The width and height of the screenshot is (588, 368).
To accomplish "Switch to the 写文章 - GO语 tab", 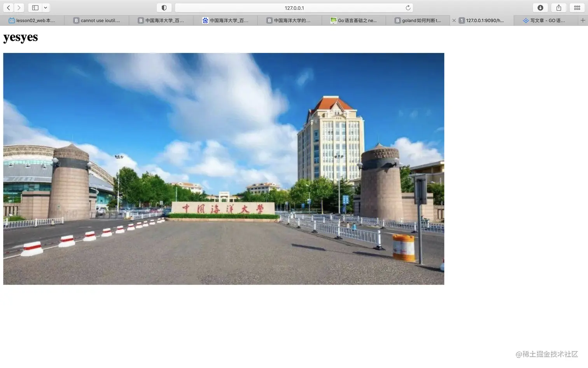I will pyautogui.click(x=546, y=21).
